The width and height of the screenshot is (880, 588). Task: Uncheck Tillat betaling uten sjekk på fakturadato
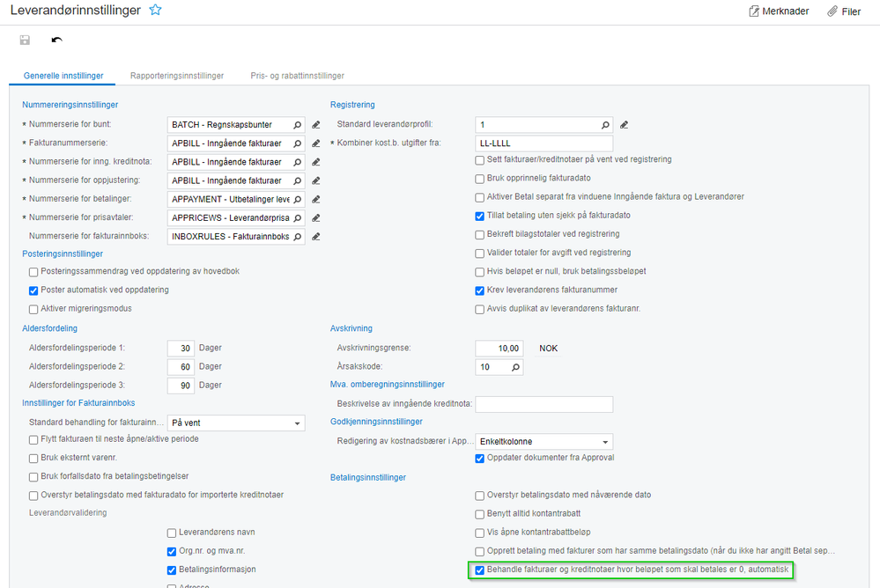480,216
